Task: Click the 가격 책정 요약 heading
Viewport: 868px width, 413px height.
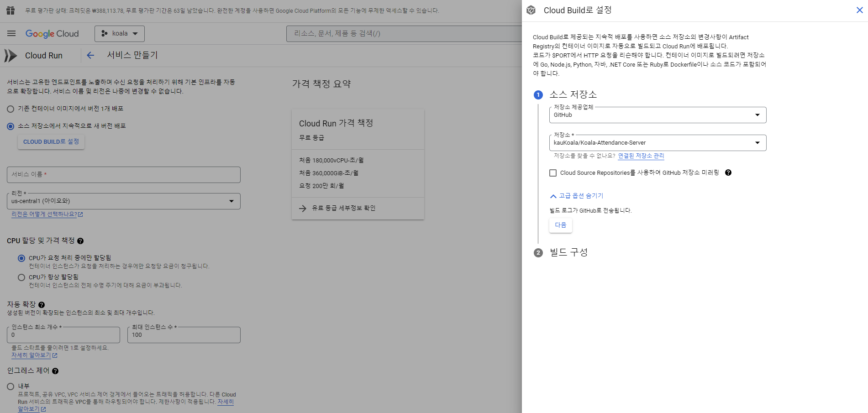Action: 321,84
